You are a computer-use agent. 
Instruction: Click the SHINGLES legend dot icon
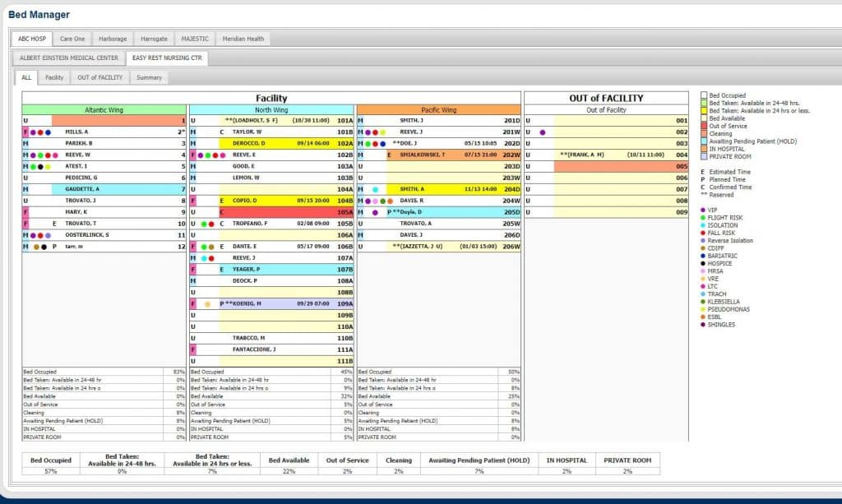tap(702, 324)
